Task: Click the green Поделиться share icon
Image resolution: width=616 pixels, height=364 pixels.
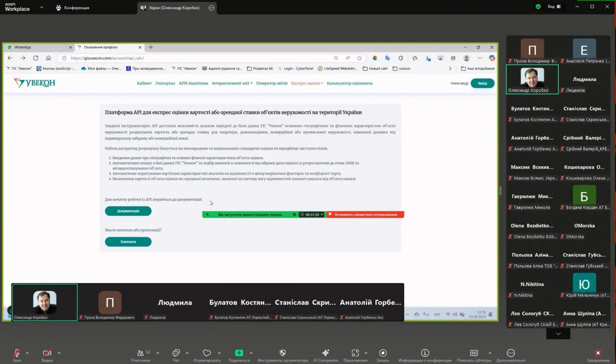Action: (x=239, y=353)
